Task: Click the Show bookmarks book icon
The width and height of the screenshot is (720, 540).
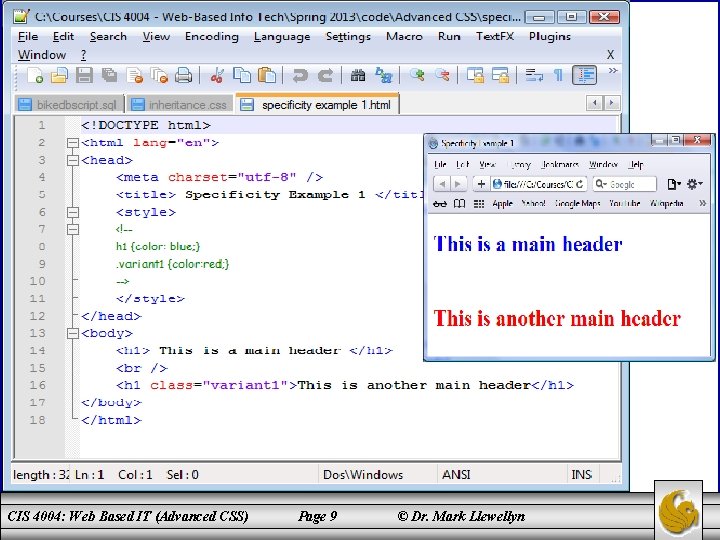Action: (x=459, y=203)
